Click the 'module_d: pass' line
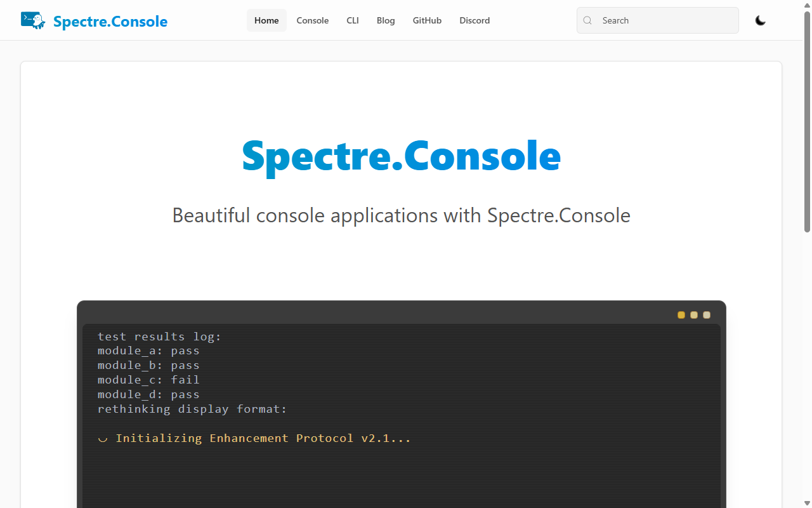The image size is (812, 508). pyautogui.click(x=148, y=394)
